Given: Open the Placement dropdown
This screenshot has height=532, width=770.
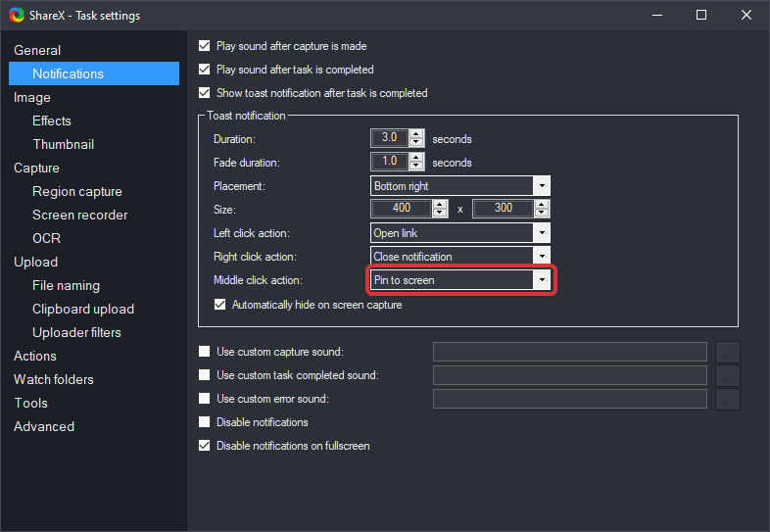Looking at the screenshot, I should (x=460, y=186).
